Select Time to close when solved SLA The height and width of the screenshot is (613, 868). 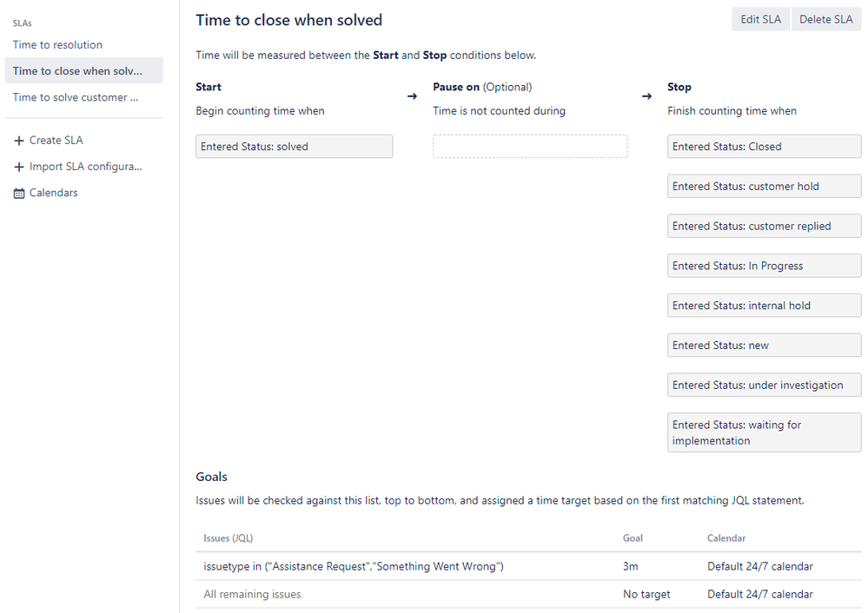point(83,71)
